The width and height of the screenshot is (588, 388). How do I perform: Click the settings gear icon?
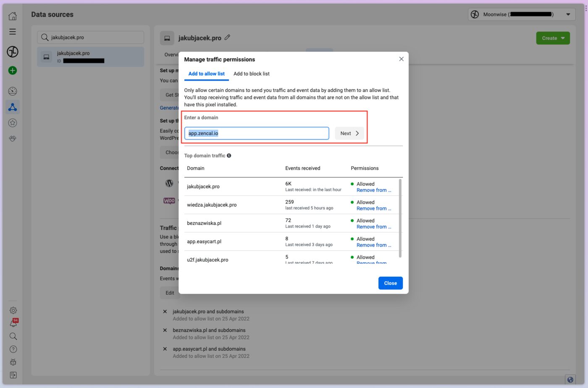(13, 310)
